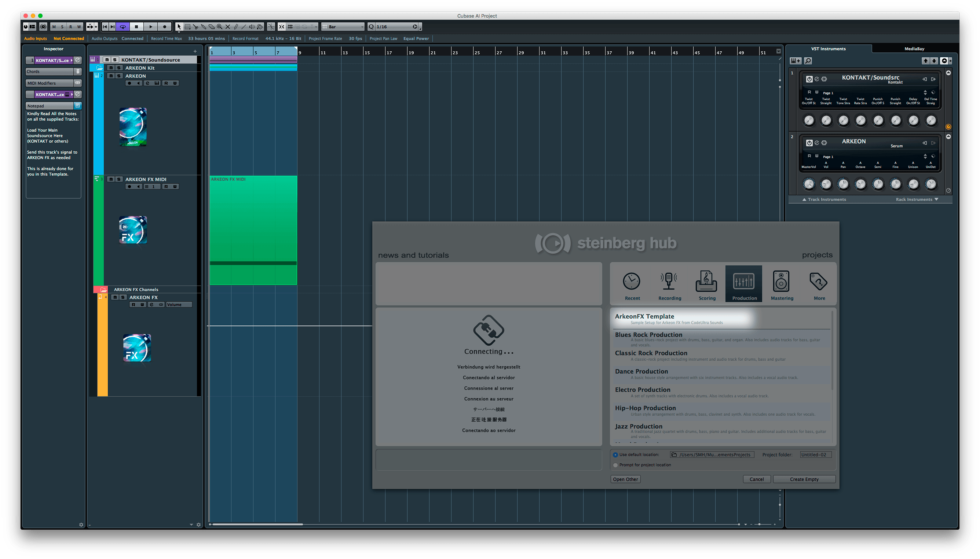Toggle power on KONTAKT/Soundsrc instrument

pos(809,79)
